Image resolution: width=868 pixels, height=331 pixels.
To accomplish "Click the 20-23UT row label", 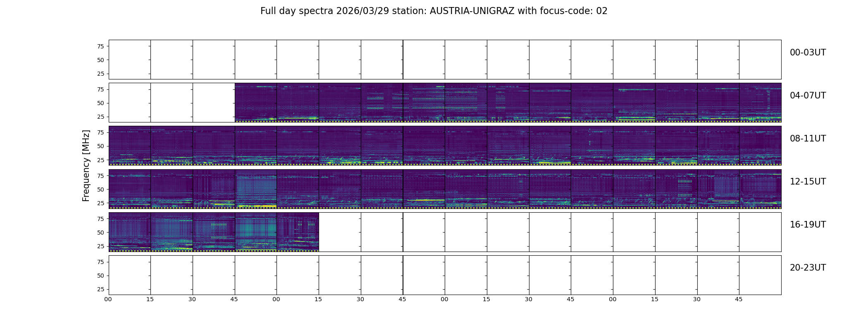I will (808, 268).
